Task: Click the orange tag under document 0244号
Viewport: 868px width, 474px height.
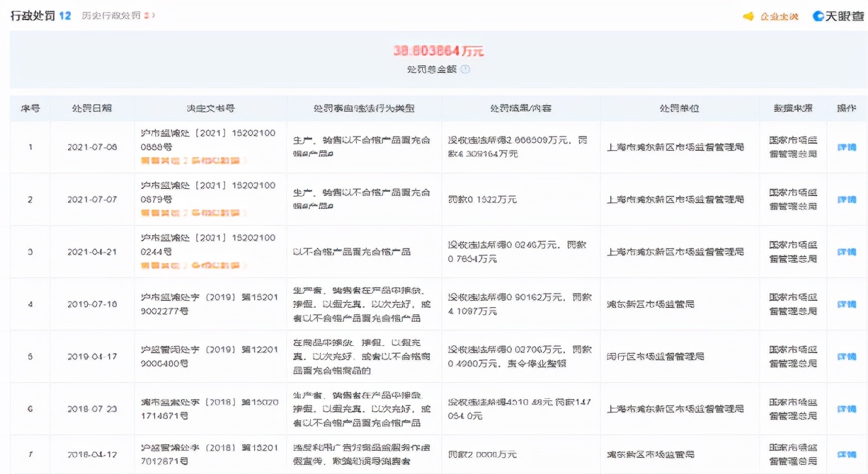Action: 191,266
